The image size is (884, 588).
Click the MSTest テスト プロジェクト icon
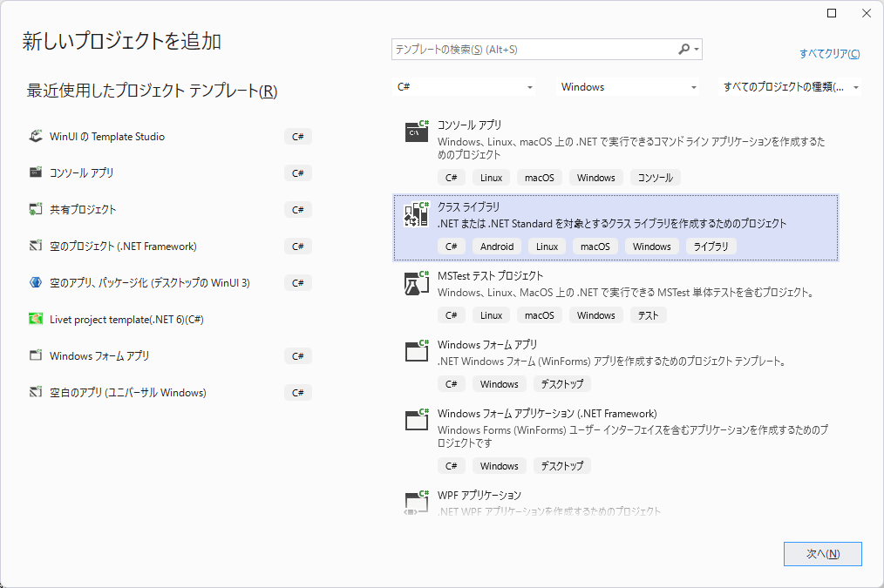(x=418, y=283)
